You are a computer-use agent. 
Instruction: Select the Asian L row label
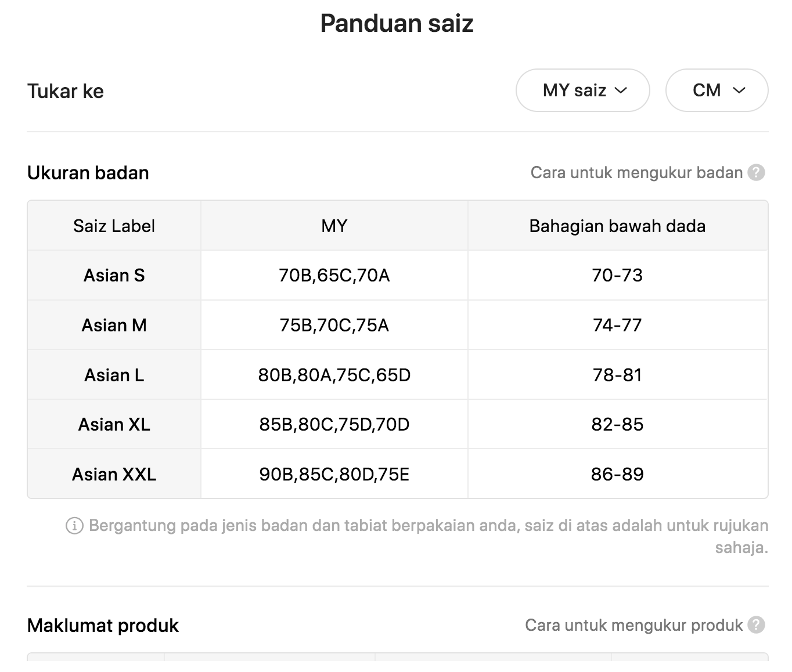pyautogui.click(x=114, y=375)
